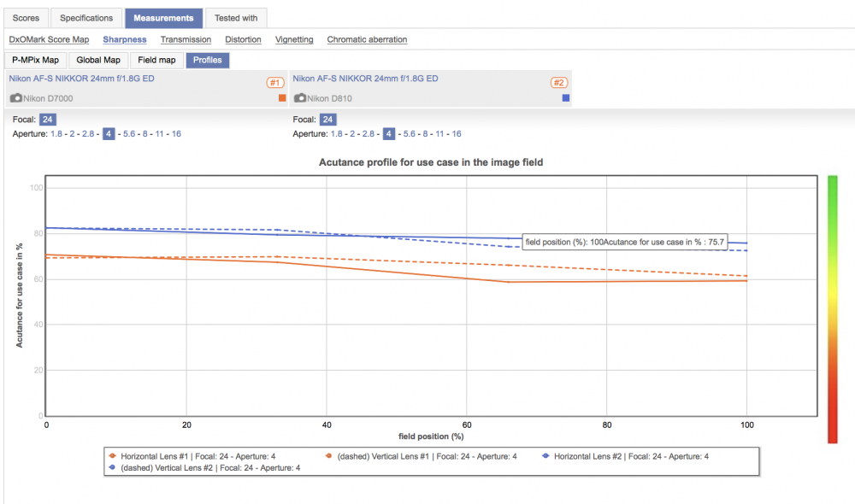The height and width of the screenshot is (504, 855).
Task: Select focal 24 for the D810 lens
Action: pyautogui.click(x=327, y=120)
